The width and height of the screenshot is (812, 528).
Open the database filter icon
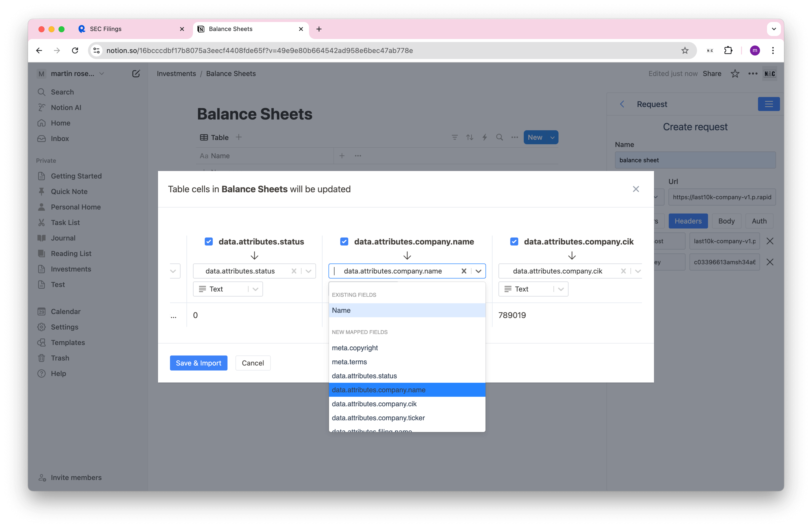(x=454, y=137)
